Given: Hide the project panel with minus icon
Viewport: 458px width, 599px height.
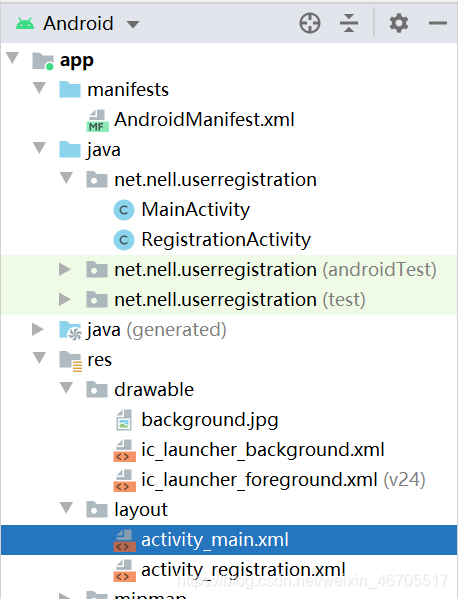Looking at the screenshot, I should (438, 23).
